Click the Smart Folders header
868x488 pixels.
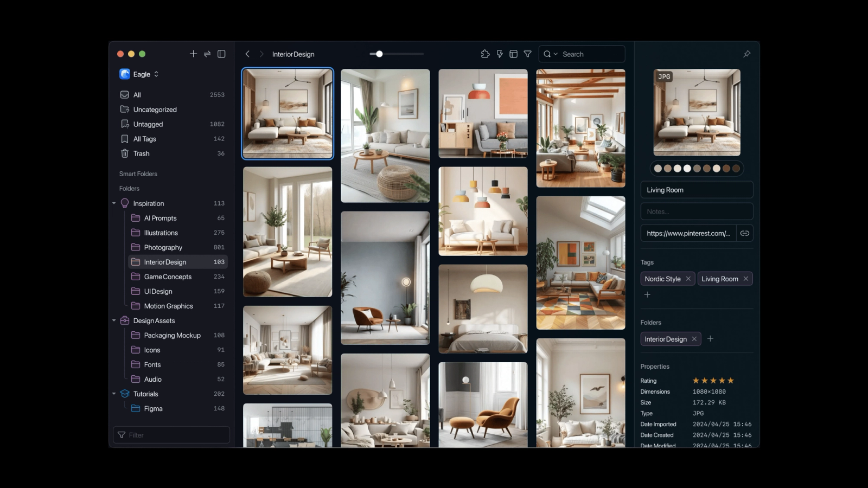[x=138, y=174]
